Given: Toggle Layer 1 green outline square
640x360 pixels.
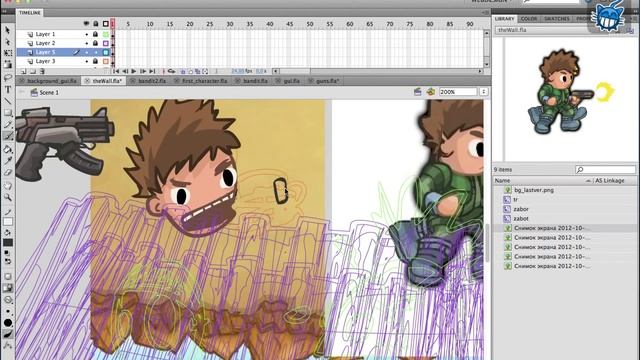Looking at the screenshot, I should click(106, 34).
